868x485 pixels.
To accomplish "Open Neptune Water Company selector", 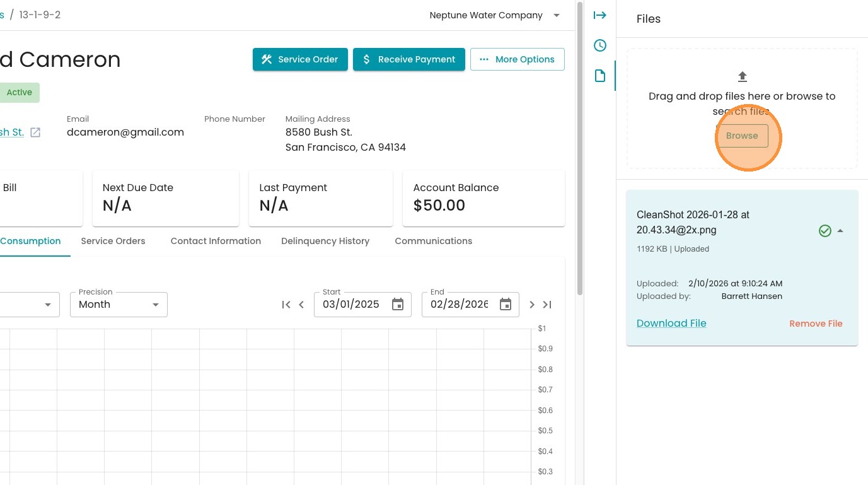I will pyautogui.click(x=494, y=15).
